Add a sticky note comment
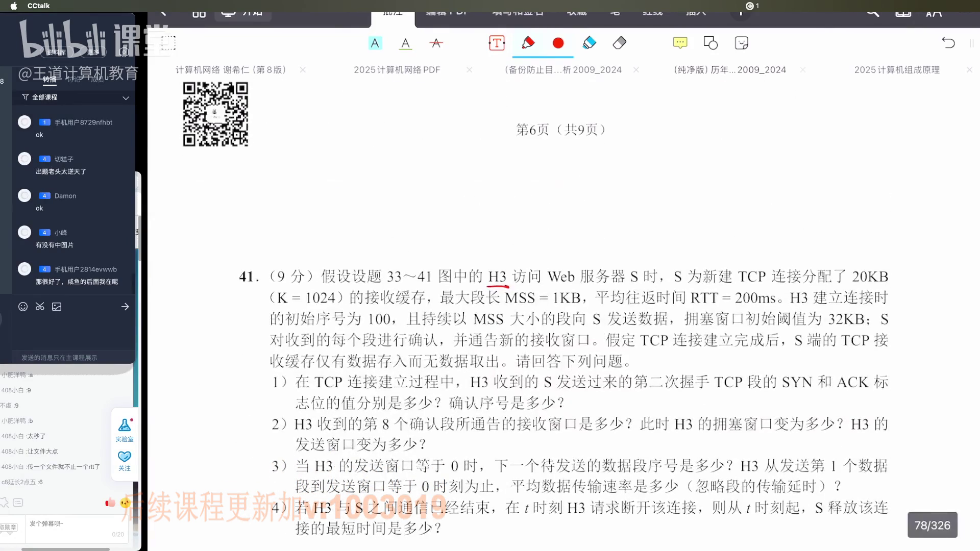 [680, 43]
